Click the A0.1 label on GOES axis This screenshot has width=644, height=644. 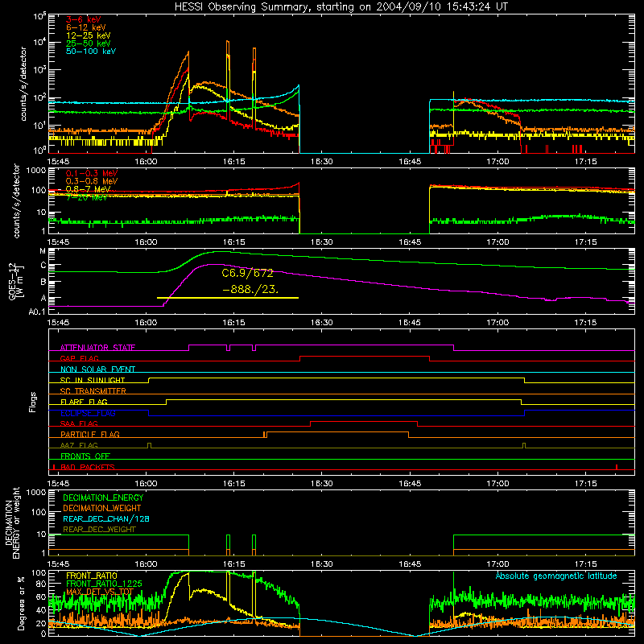tap(36, 312)
